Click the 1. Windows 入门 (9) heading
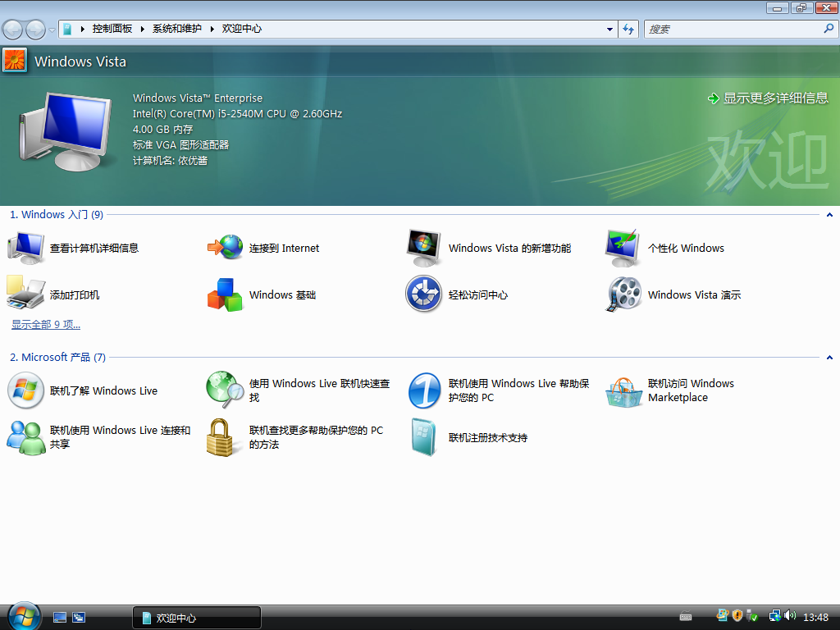The image size is (840, 630). click(57, 215)
